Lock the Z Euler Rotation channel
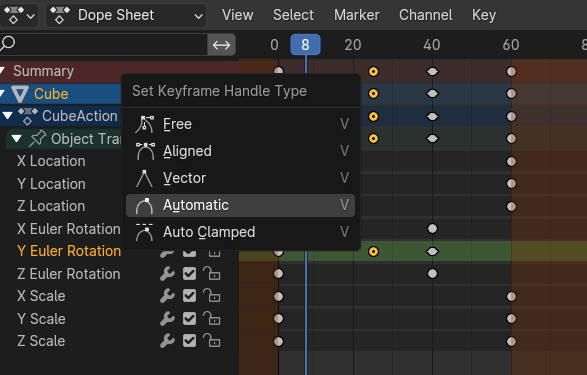Screen dimensions: 587x375 (212, 274)
